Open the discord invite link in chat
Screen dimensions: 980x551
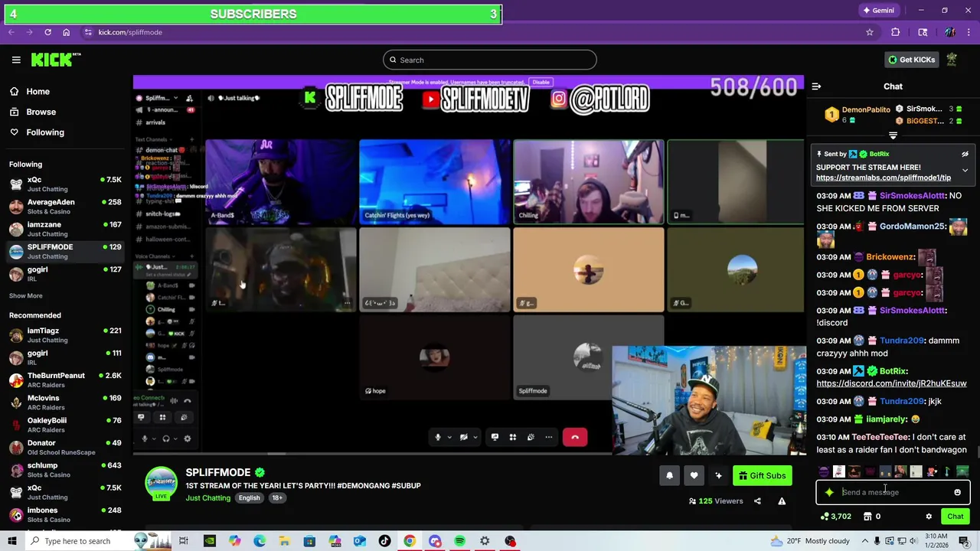pyautogui.click(x=891, y=383)
